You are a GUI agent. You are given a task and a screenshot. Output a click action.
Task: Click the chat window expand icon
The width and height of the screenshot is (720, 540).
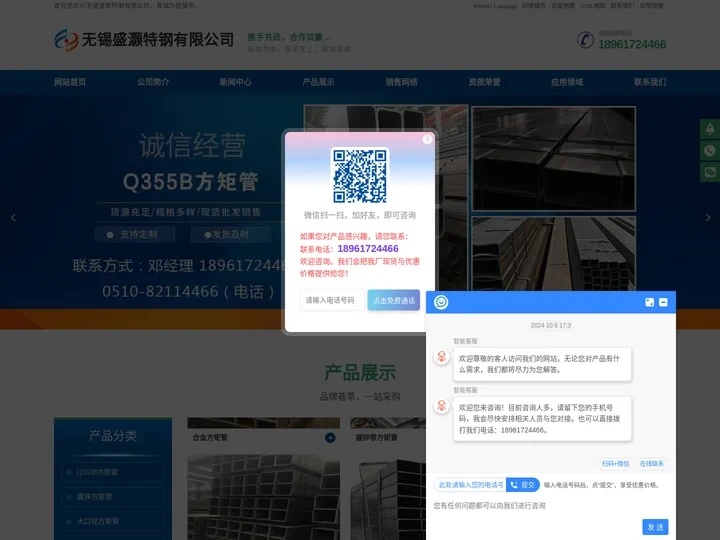point(649,302)
